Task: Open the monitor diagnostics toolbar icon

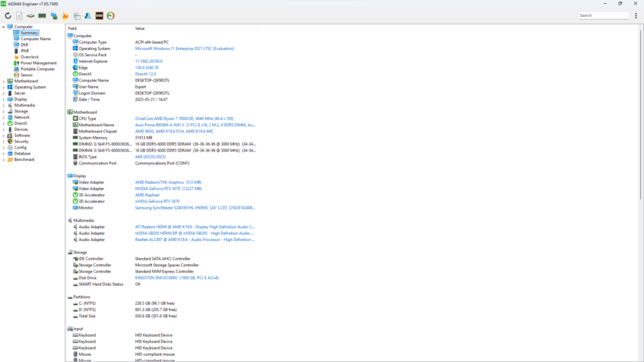Action: (x=54, y=15)
